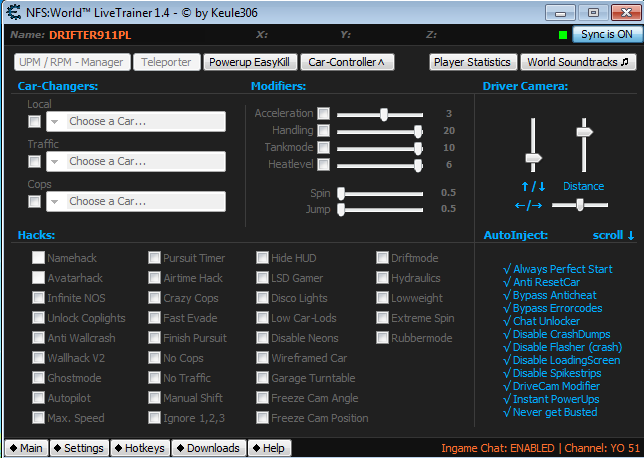The width and height of the screenshot is (644, 458).
Task: Click the Handling slider handle
Action: tap(418, 131)
